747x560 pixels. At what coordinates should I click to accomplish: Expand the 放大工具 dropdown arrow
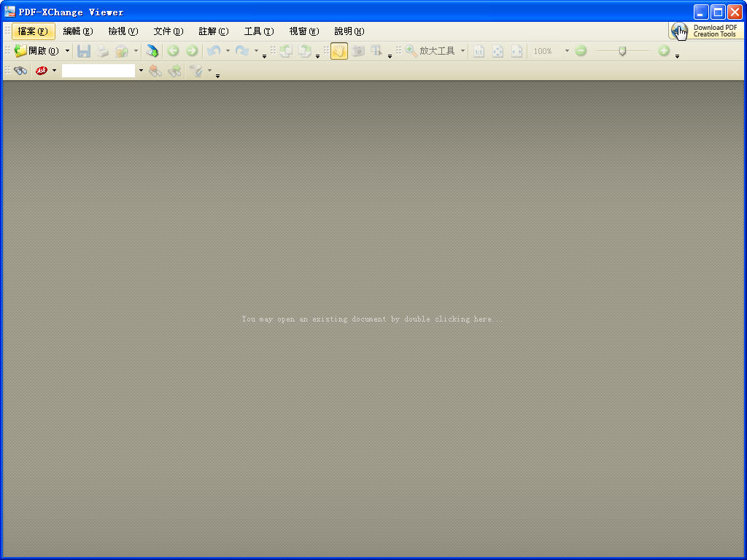tap(462, 51)
